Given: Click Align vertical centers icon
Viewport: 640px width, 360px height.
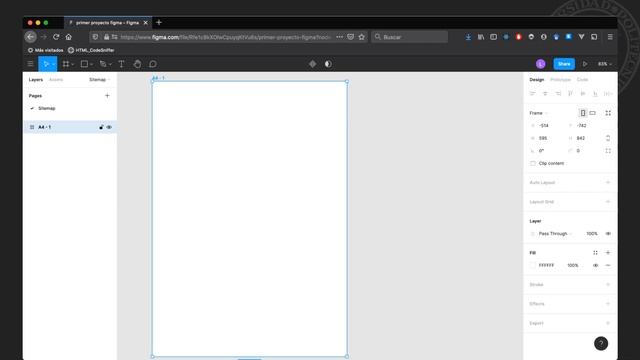Looking at the screenshot, I should click(583, 93).
